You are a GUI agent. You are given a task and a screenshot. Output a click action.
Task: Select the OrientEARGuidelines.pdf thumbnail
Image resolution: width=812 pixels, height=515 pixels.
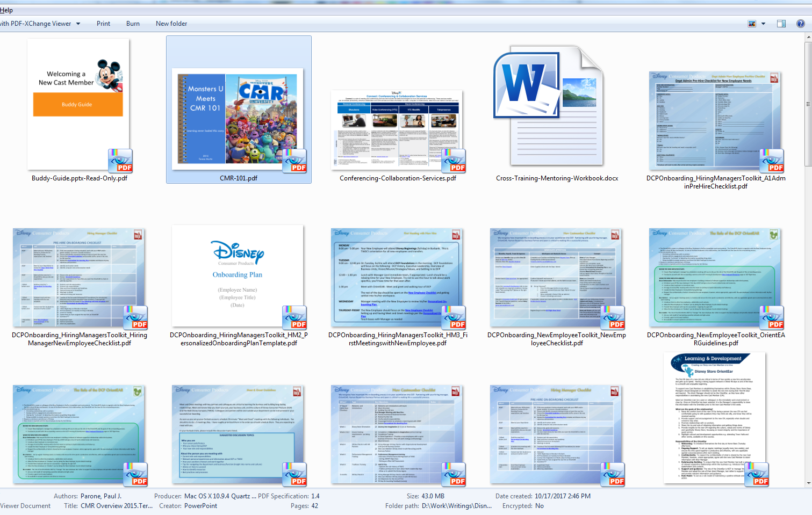point(715,278)
